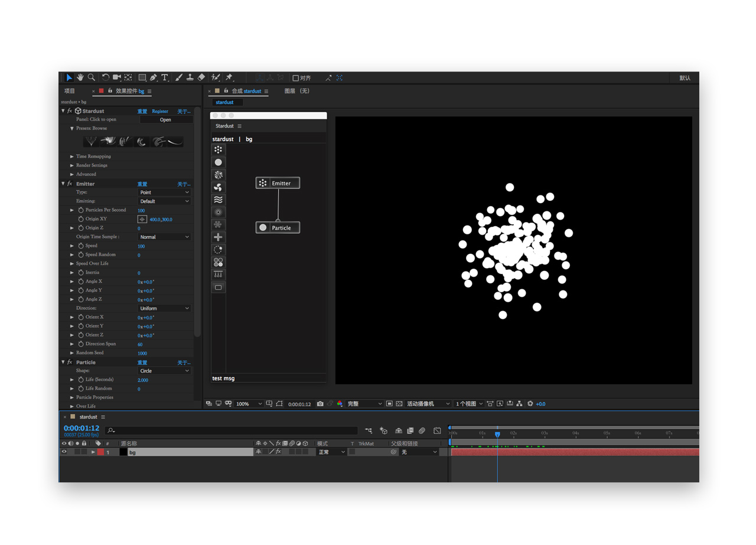This screenshot has height=545, width=756.
Task: Select the Rotation tool
Action: [106, 77]
